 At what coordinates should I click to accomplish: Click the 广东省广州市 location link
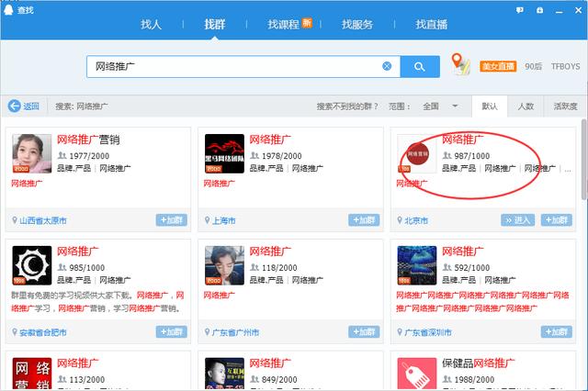235,332
